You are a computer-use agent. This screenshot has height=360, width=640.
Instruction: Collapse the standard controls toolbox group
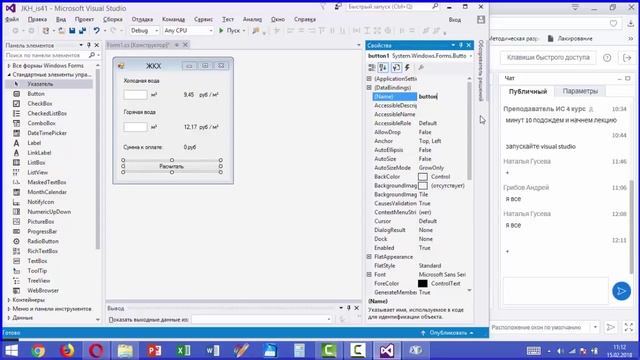click(x=9, y=75)
